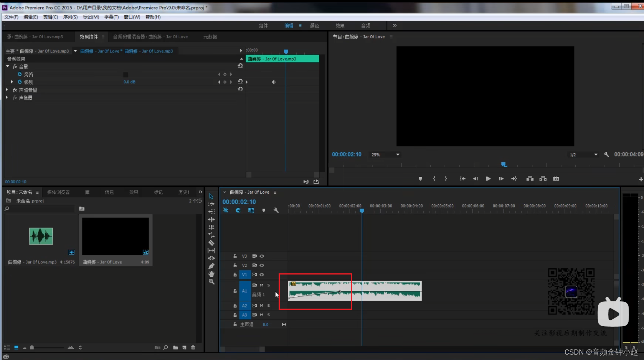Go to Out point button
This screenshot has width=644, height=360.
tap(514, 179)
